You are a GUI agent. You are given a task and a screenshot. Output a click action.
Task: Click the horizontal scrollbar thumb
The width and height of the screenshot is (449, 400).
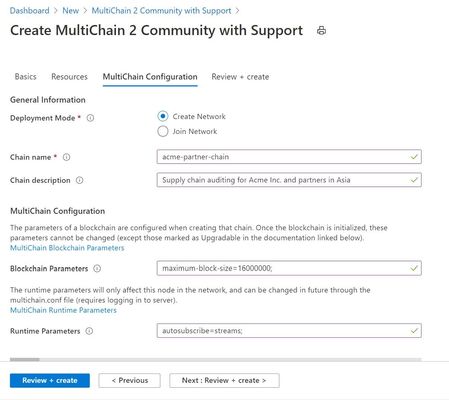[x=25, y=359]
